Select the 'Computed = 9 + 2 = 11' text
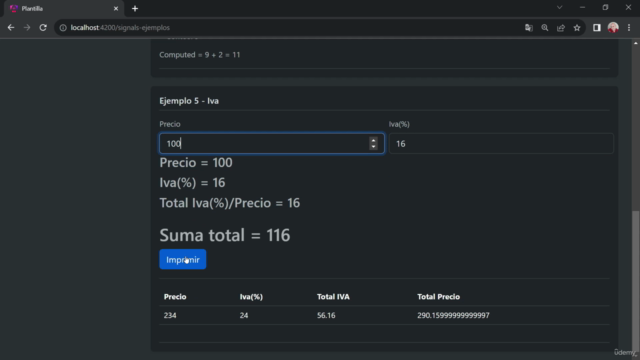Screen dimensions: 640x360 [200, 55]
